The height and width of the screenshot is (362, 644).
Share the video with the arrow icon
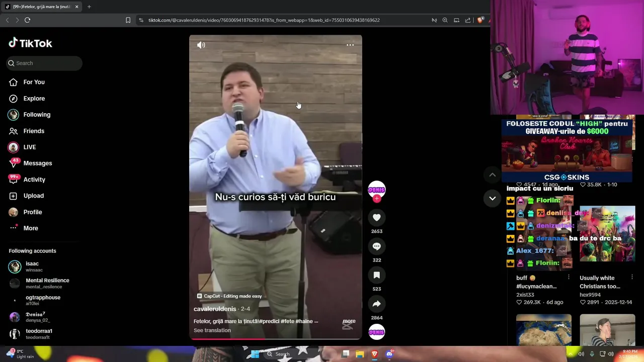tap(377, 304)
